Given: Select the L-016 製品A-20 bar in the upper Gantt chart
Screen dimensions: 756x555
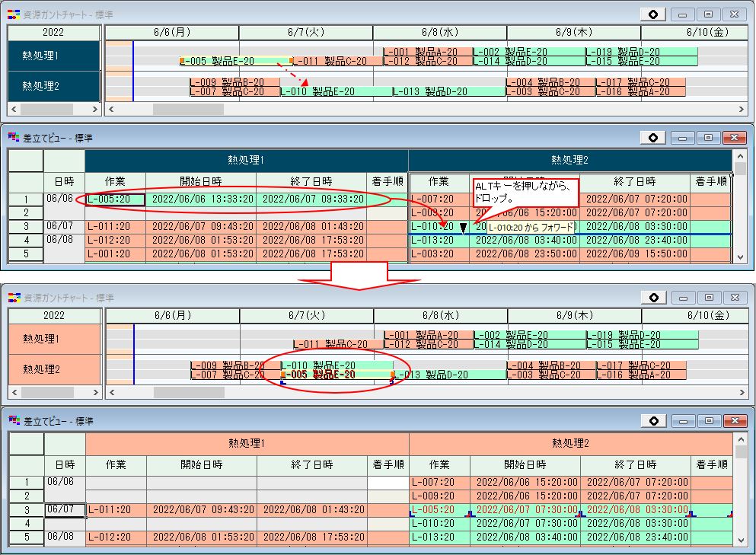Looking at the screenshot, I should (x=640, y=91).
